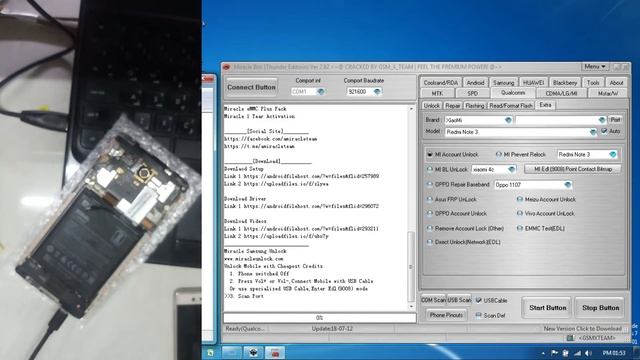Click the 0% progress bar
Screen dimensions: 640x360
(320, 318)
